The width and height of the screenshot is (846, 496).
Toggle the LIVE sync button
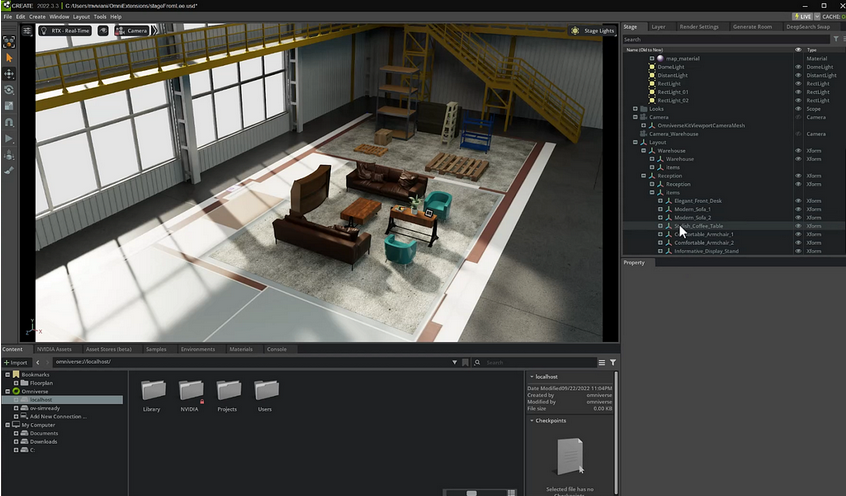[803, 17]
